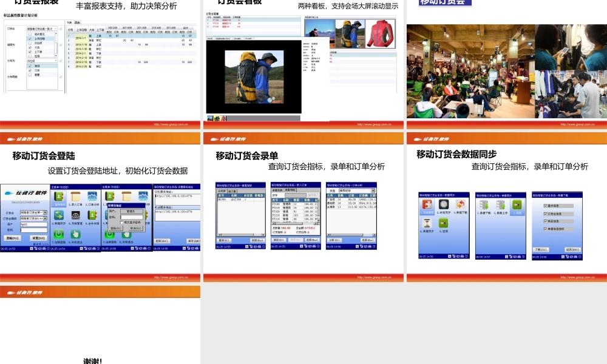The height and width of the screenshot is (364, 607).
Task: Click the 密码 password input field
Action: tap(34, 230)
